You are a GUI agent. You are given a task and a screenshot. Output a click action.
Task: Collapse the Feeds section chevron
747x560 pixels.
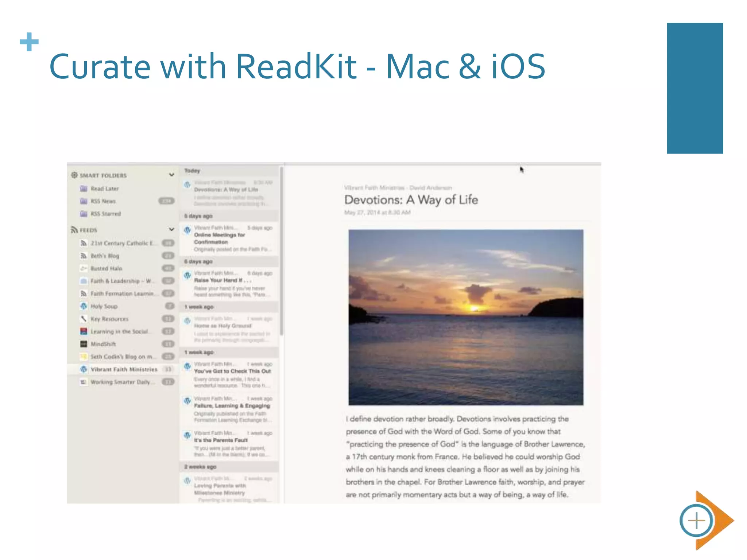tap(171, 229)
